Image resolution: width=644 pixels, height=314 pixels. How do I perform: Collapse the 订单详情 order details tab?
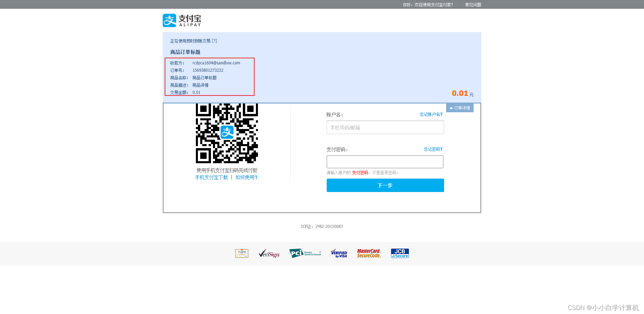[460, 108]
